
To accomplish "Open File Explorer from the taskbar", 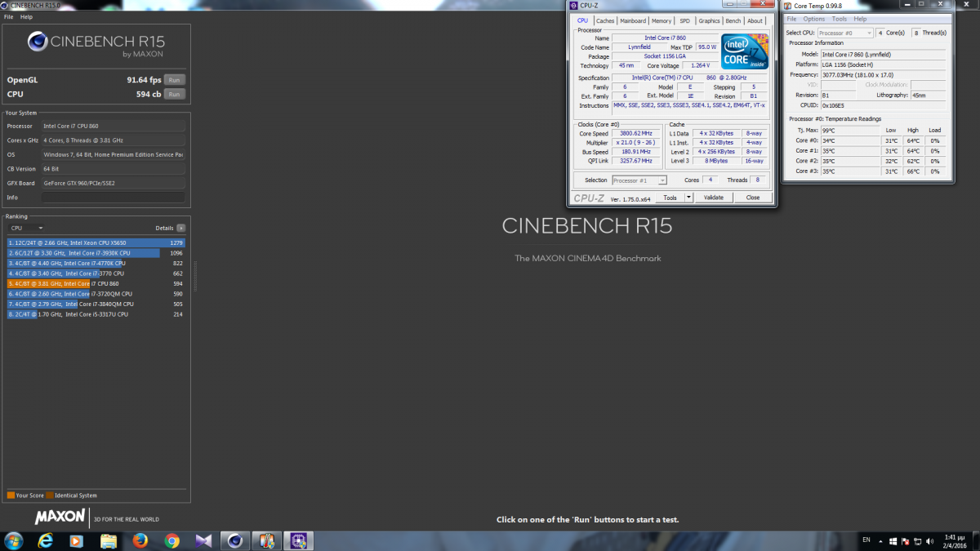I will (x=108, y=540).
